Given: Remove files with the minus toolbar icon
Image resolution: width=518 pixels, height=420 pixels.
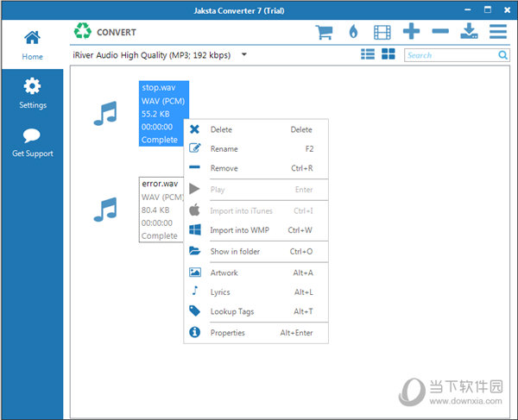Looking at the screenshot, I should pyautogui.click(x=440, y=31).
